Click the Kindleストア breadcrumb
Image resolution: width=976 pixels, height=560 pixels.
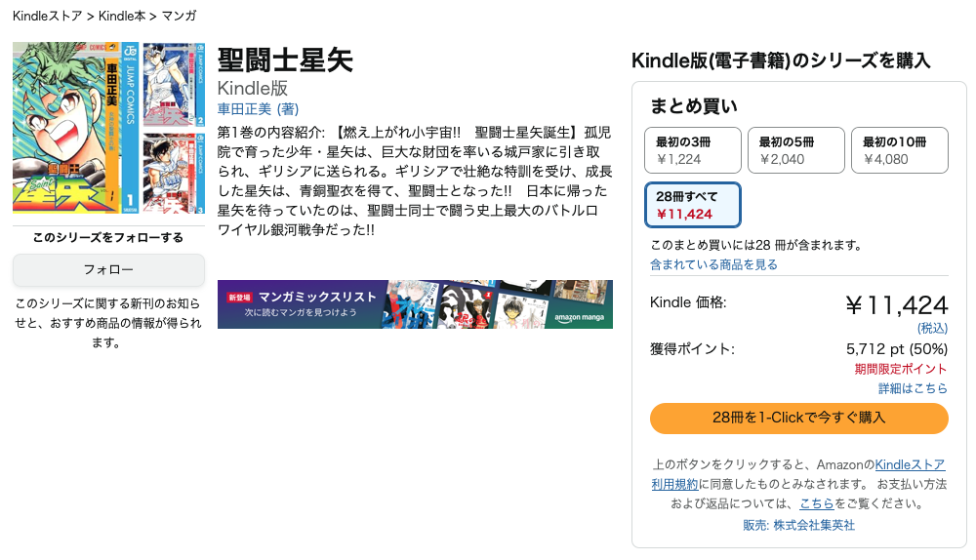point(47,16)
